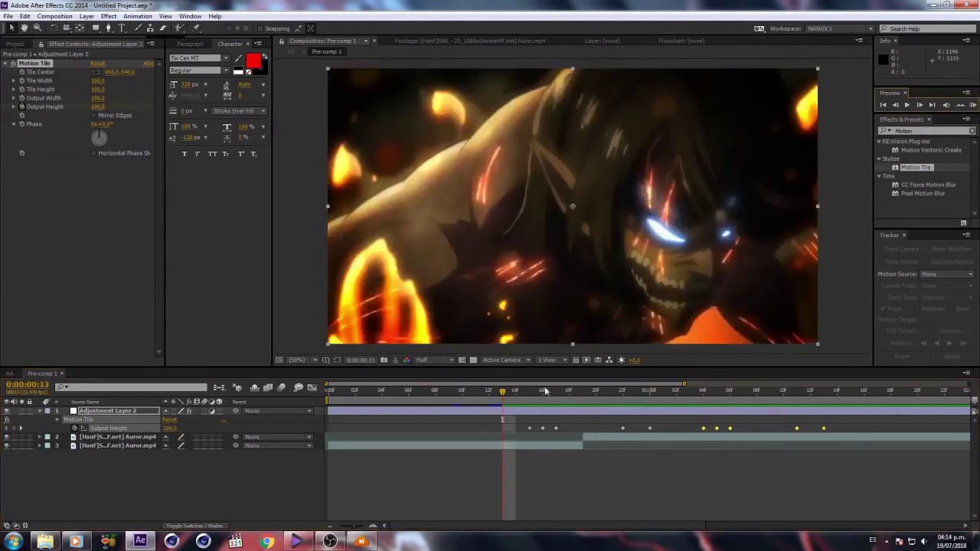
Task: Open the Stroke Over Fill dropdown
Action: coord(239,111)
